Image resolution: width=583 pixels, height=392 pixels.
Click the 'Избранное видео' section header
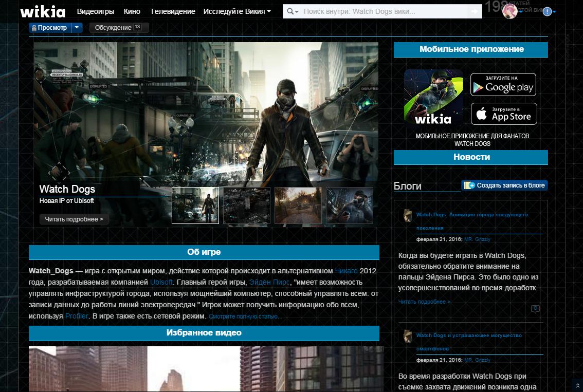204,333
